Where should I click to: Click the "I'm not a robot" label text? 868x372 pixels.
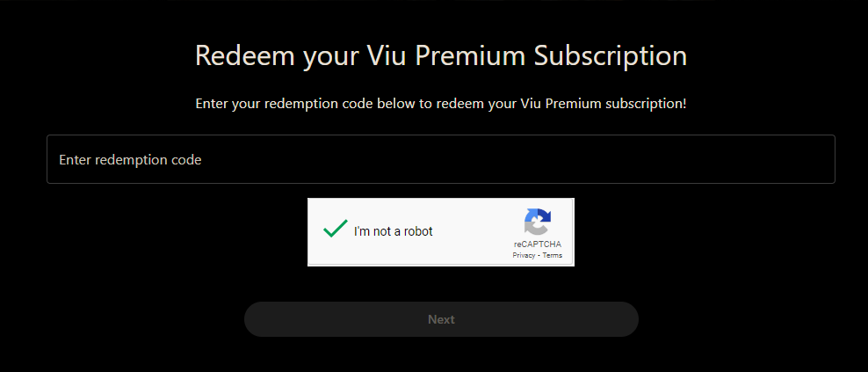click(x=394, y=231)
